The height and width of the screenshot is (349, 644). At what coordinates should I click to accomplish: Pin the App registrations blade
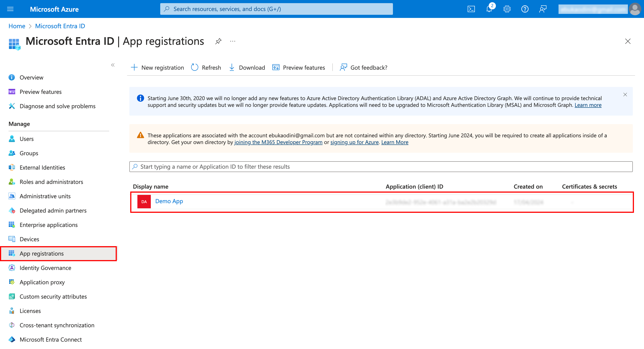point(218,41)
